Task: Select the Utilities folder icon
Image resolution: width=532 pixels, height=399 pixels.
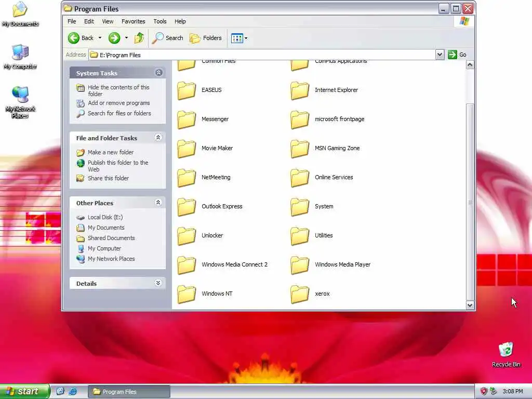Action: (x=300, y=236)
